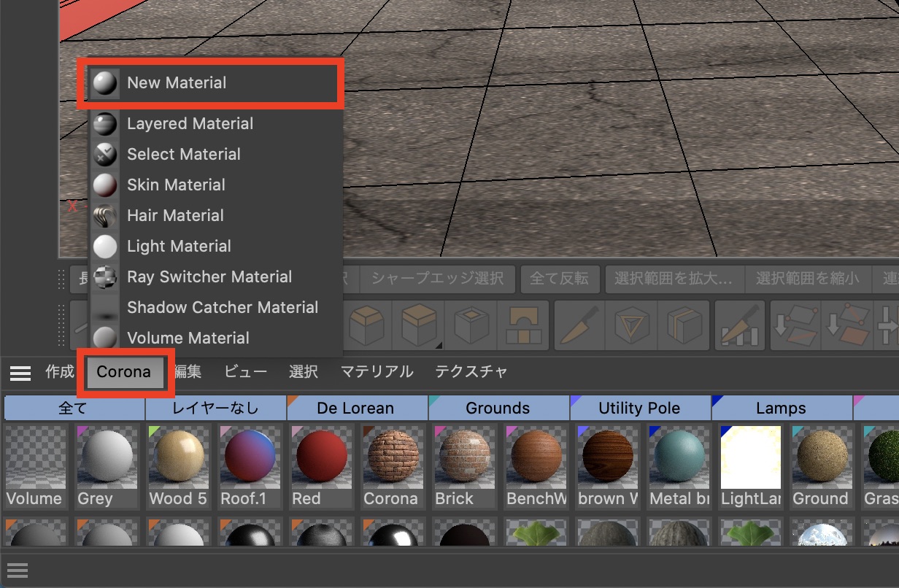
Task: Click the knife with bar chart icon
Action: (738, 325)
